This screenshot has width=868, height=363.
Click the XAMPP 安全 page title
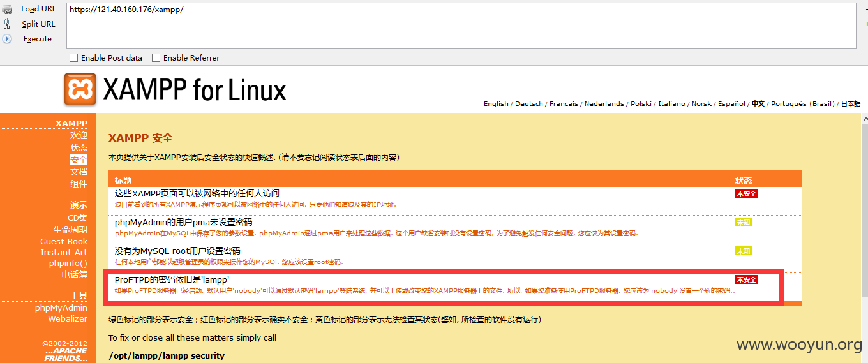click(140, 138)
